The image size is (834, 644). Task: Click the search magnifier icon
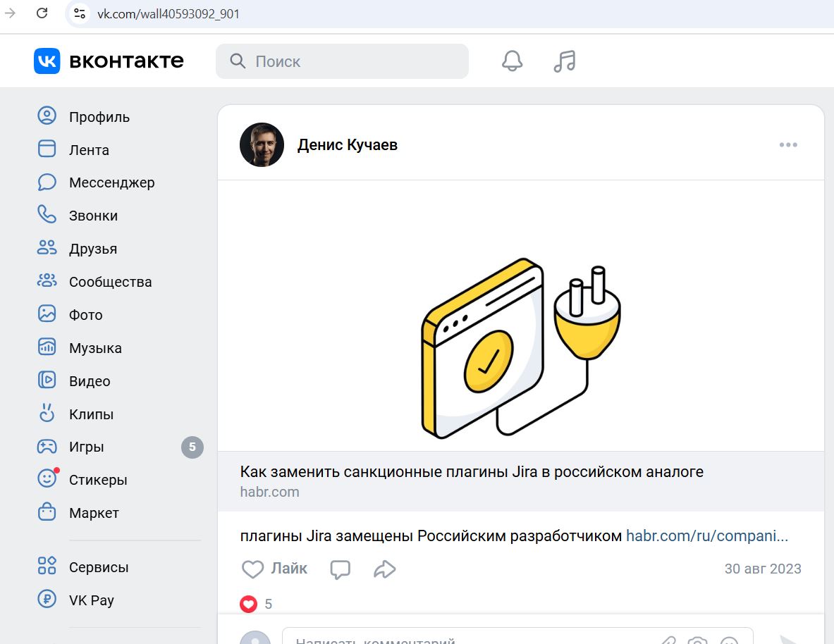[x=237, y=61]
